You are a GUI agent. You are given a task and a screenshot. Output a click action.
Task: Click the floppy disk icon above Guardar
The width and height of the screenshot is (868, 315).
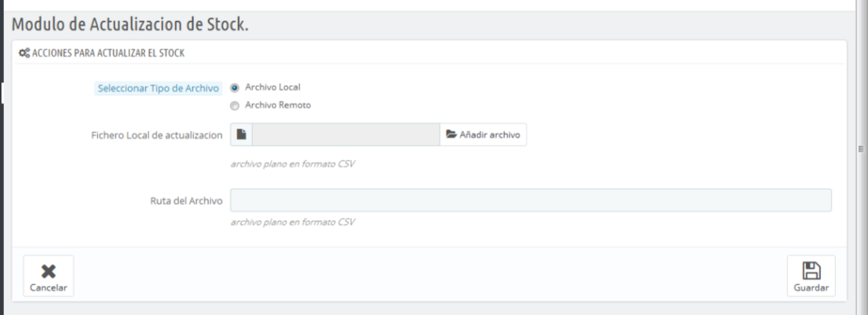(x=811, y=271)
